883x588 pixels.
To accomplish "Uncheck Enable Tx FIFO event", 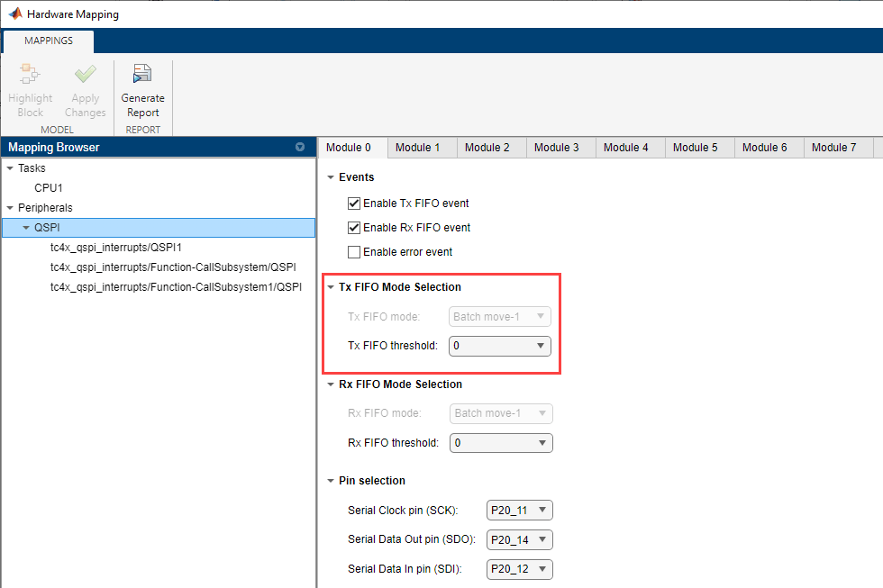I will click(x=354, y=204).
